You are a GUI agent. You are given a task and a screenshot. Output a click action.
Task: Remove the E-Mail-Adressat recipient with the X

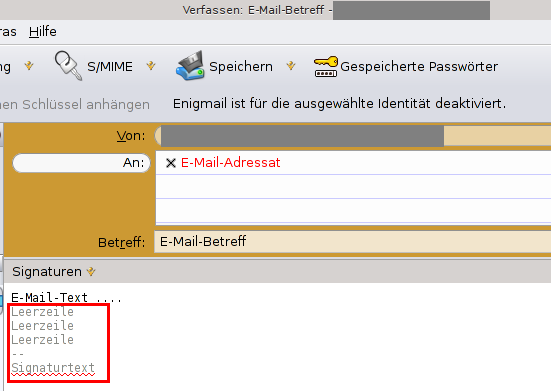coord(171,163)
